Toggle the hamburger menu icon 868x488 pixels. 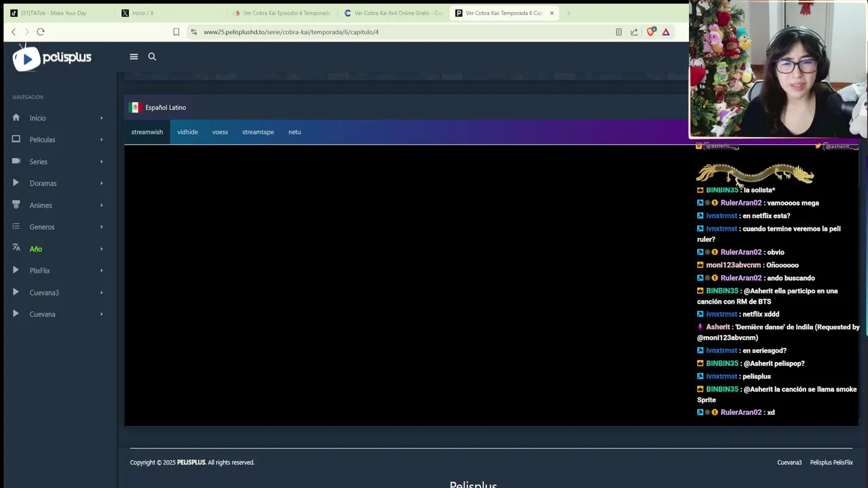(x=134, y=57)
